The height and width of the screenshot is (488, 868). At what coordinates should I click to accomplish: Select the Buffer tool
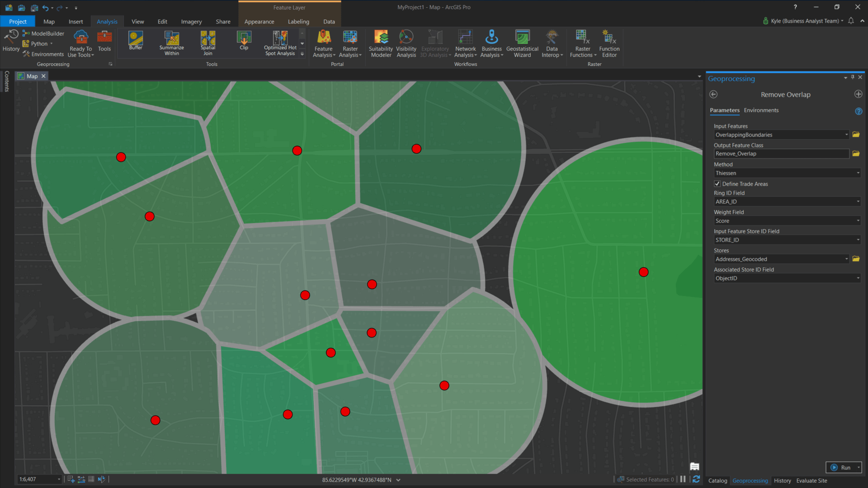click(x=136, y=43)
